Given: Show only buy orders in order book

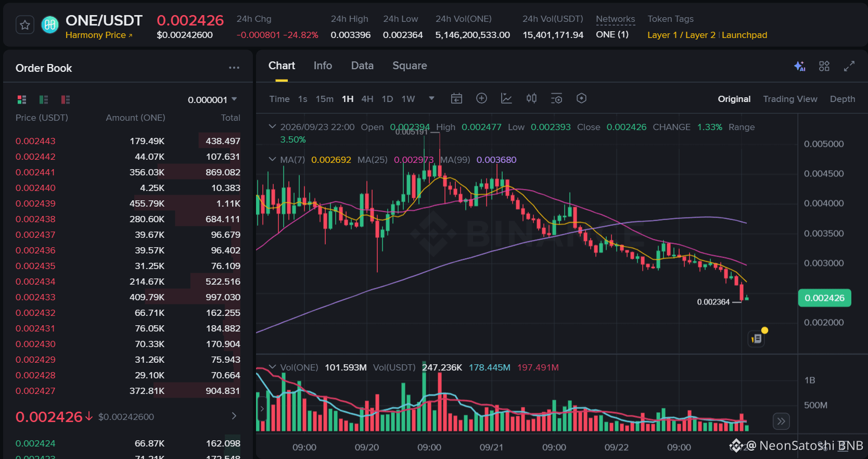Looking at the screenshot, I should 44,99.
